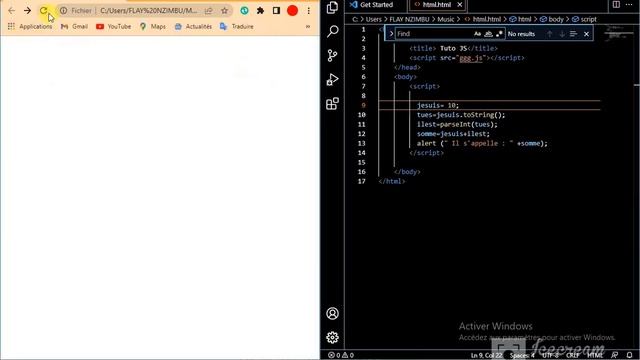Viewport: 640px width, 360px height.
Task: Open YouTube bookmark
Action: click(113, 27)
